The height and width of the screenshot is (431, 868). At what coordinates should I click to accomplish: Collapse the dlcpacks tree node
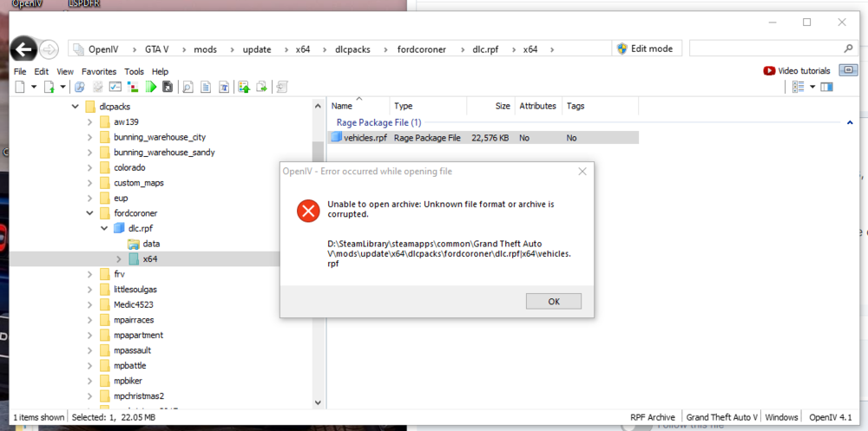(x=76, y=106)
